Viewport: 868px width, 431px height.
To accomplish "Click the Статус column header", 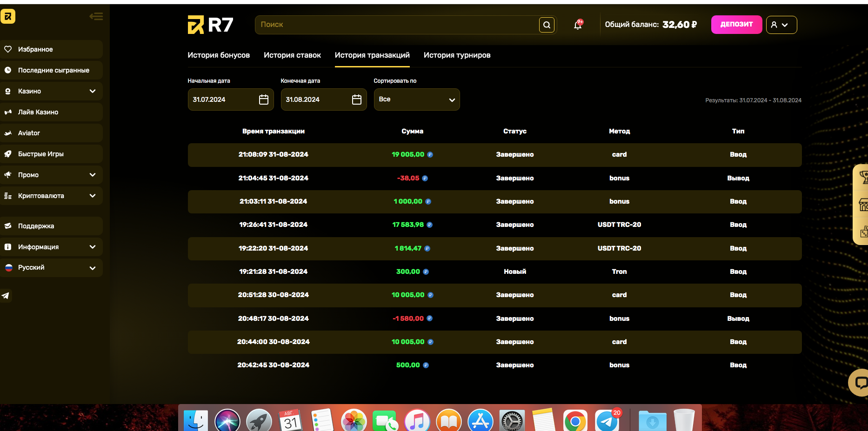I will click(515, 131).
